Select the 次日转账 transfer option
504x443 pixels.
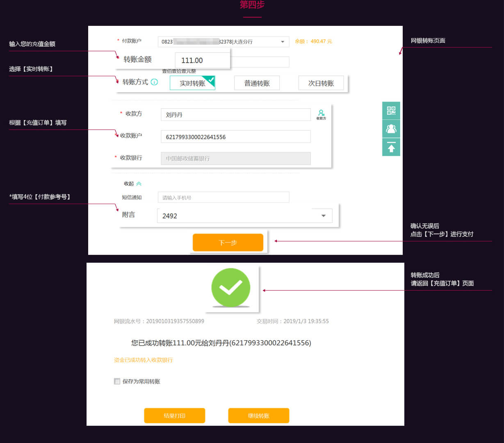click(321, 83)
